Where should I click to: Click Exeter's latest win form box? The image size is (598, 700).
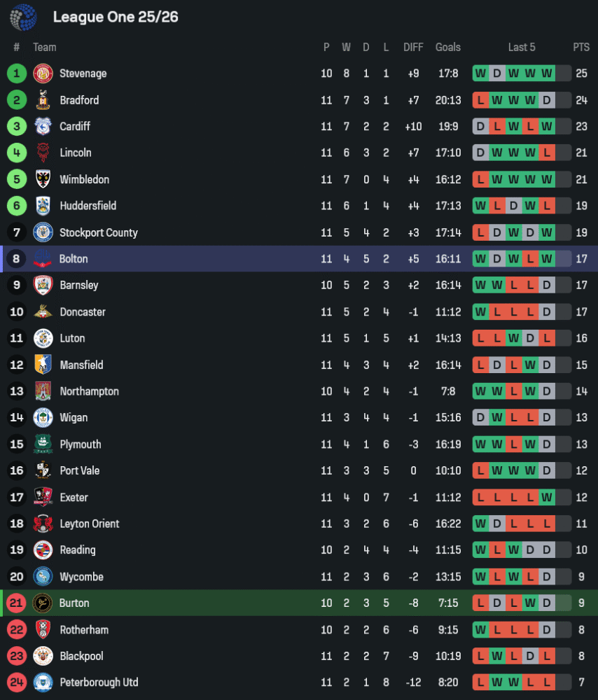pos(547,498)
